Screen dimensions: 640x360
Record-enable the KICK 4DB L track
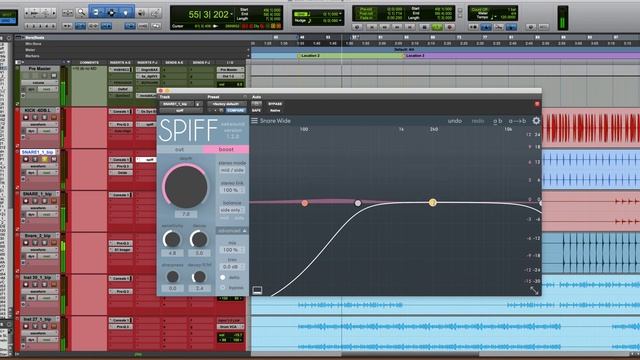(26, 118)
